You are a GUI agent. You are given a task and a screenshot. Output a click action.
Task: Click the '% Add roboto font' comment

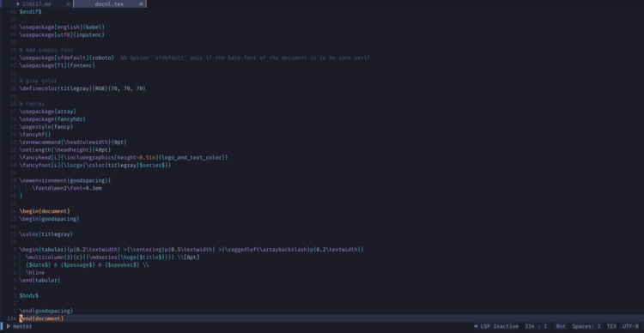[x=46, y=50]
